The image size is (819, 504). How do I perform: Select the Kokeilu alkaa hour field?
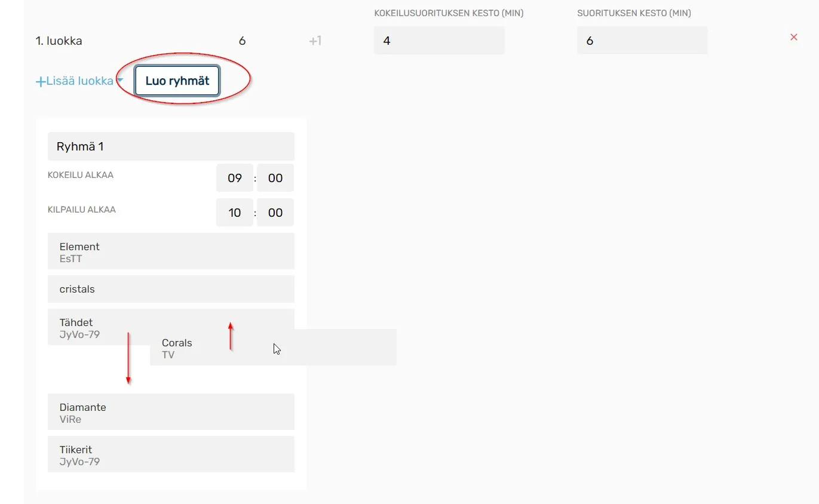coord(235,178)
